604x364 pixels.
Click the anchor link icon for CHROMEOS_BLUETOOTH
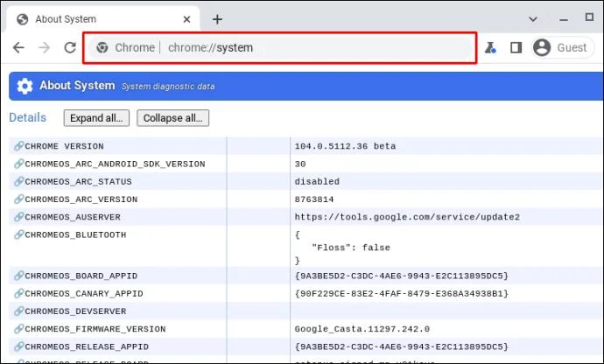tap(19, 234)
